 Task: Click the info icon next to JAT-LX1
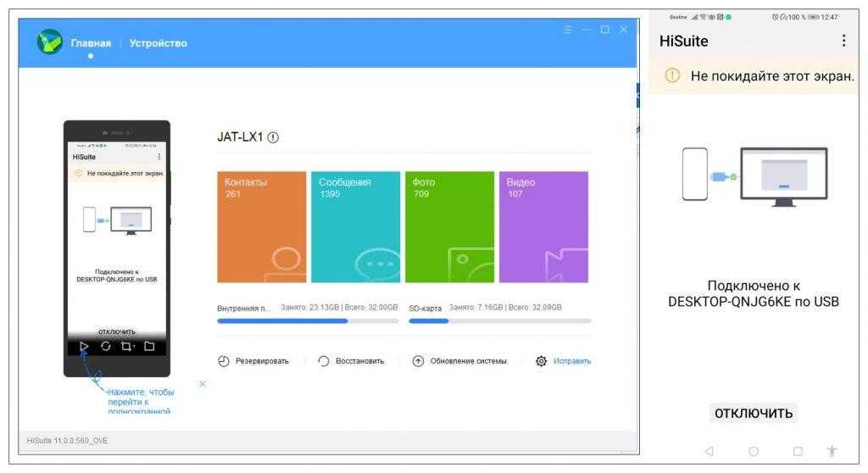pos(273,138)
